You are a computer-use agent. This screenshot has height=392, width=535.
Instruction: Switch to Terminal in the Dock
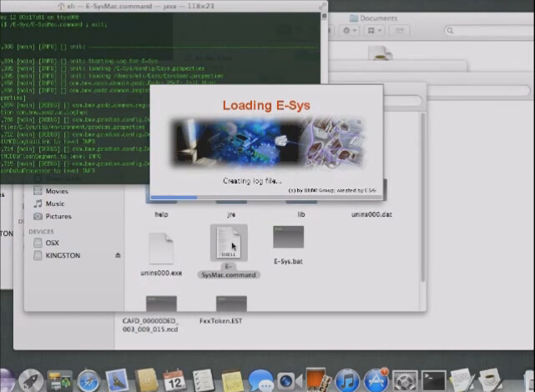tap(434, 381)
